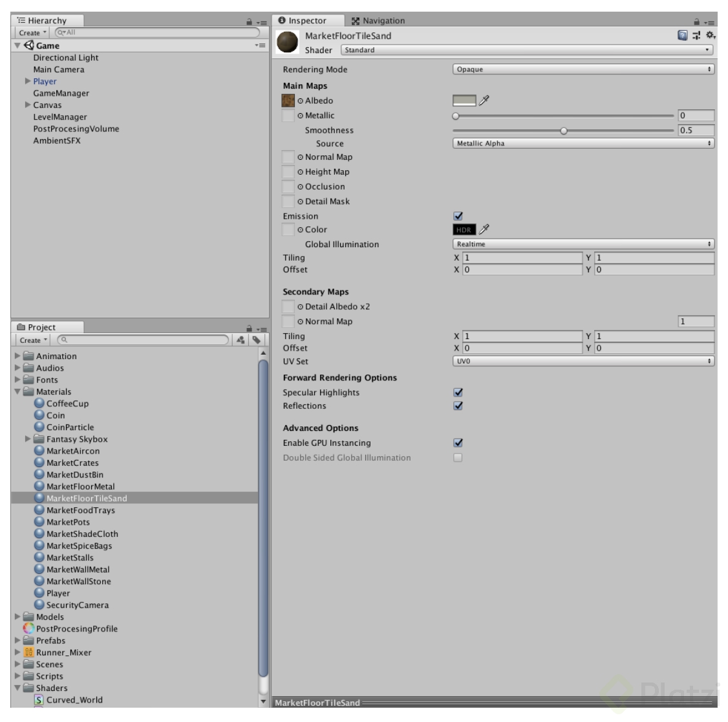Open the Global Illumination dropdown
This screenshot has height=722, width=728.
click(583, 244)
